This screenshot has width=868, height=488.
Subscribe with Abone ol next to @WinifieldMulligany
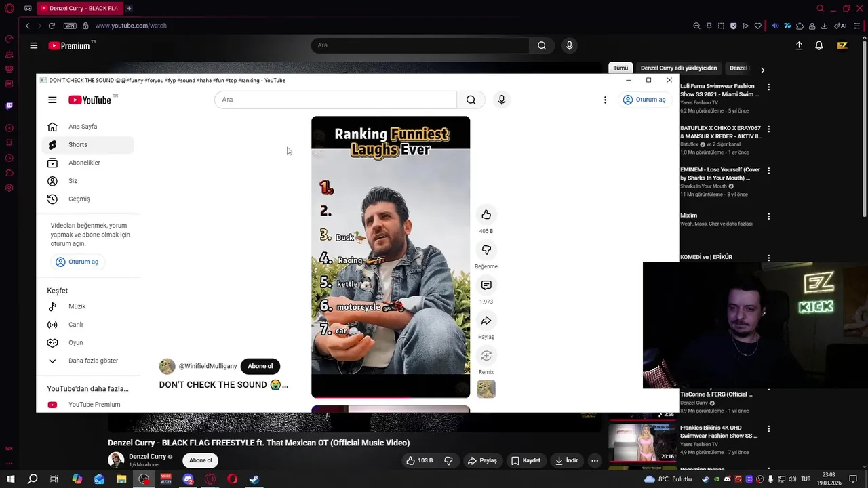coord(260,366)
